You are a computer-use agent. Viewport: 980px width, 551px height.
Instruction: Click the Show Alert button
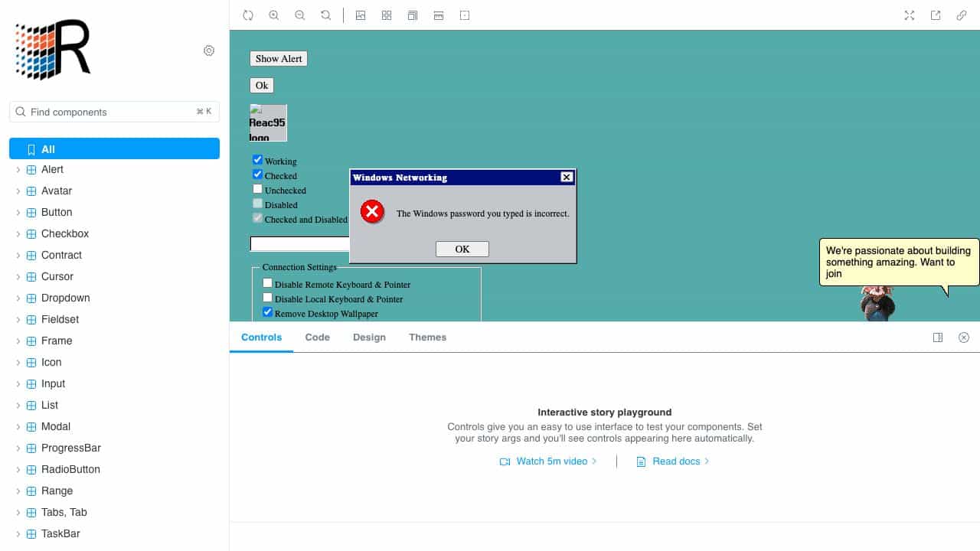[x=279, y=59]
